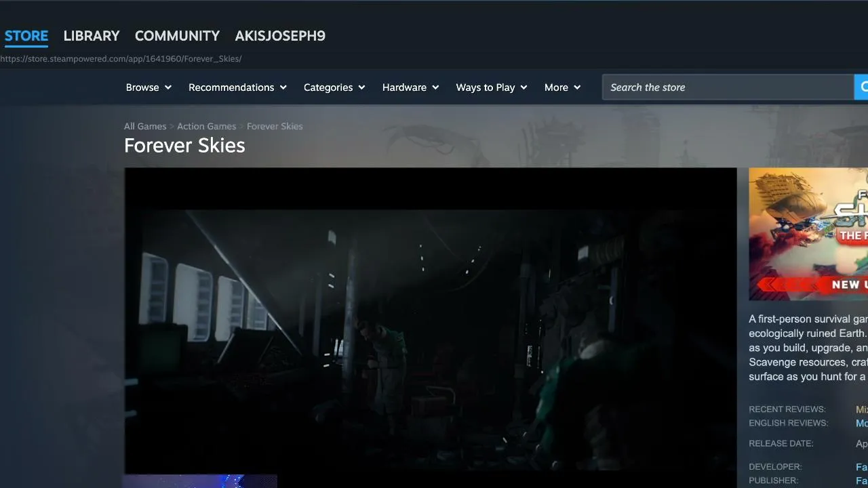The height and width of the screenshot is (488, 868).
Task: Open the AKISJOSEPH9 profile tab
Action: click(x=280, y=36)
